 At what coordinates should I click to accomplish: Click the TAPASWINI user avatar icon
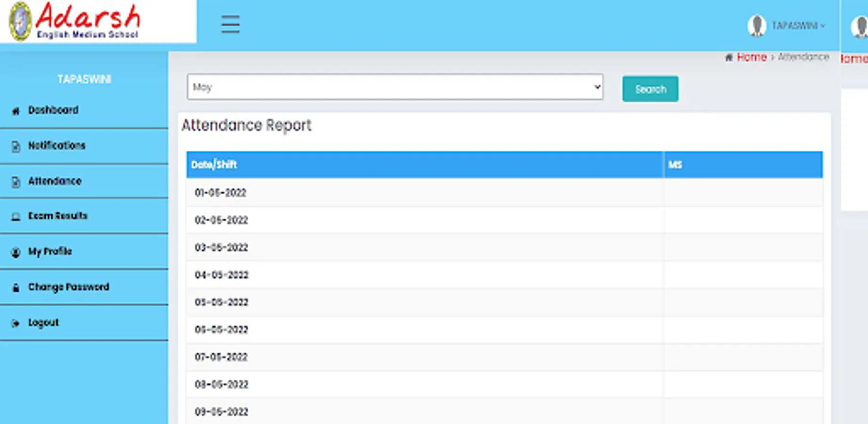click(756, 25)
